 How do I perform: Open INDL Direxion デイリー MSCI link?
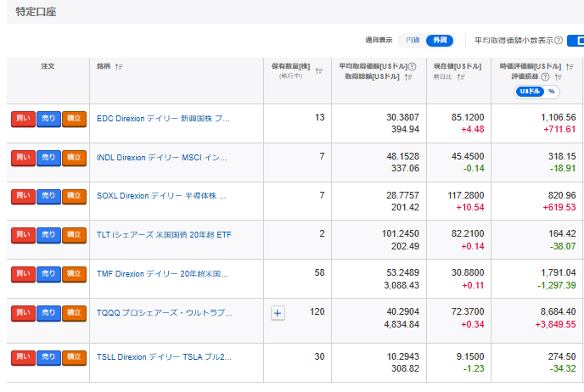point(161,158)
